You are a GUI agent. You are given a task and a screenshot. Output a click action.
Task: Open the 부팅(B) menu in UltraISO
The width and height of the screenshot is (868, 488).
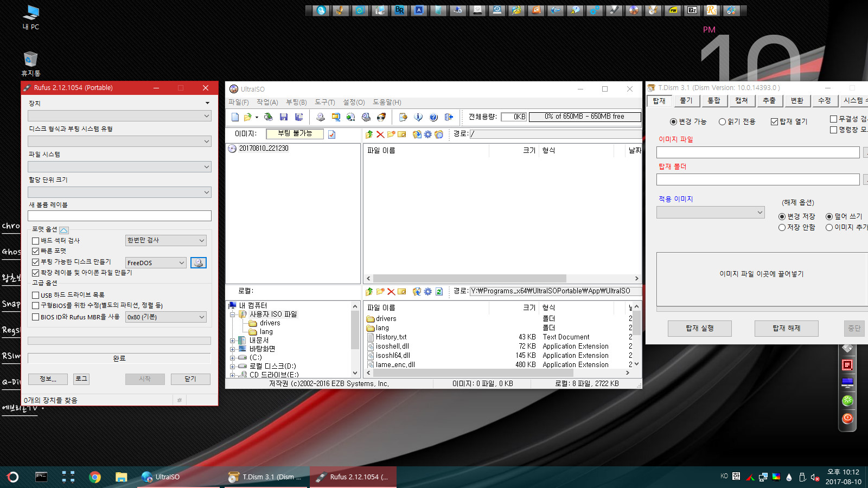click(x=296, y=102)
